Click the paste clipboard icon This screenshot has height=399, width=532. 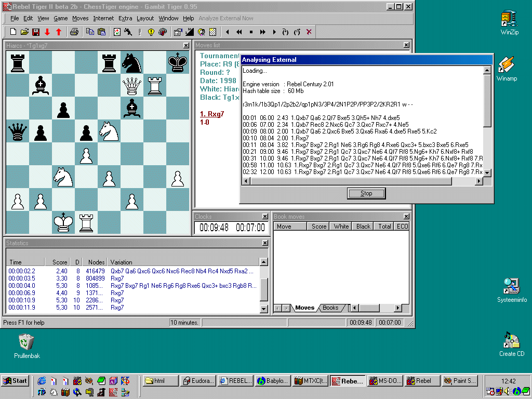click(x=101, y=32)
